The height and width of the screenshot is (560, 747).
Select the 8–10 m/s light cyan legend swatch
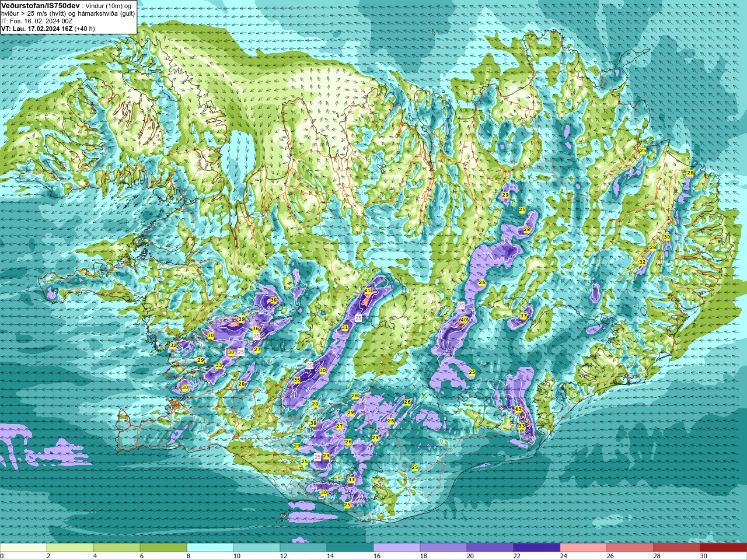[210, 548]
